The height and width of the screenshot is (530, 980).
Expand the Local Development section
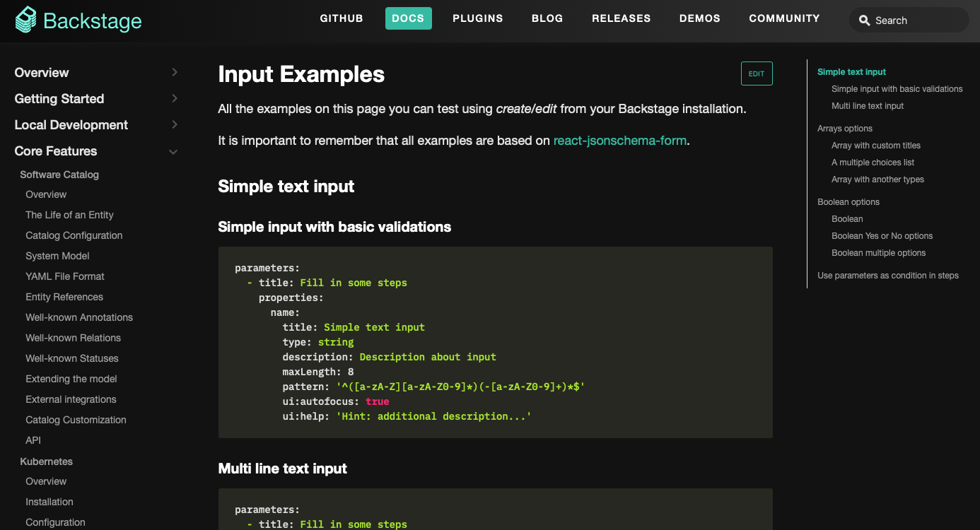point(175,124)
